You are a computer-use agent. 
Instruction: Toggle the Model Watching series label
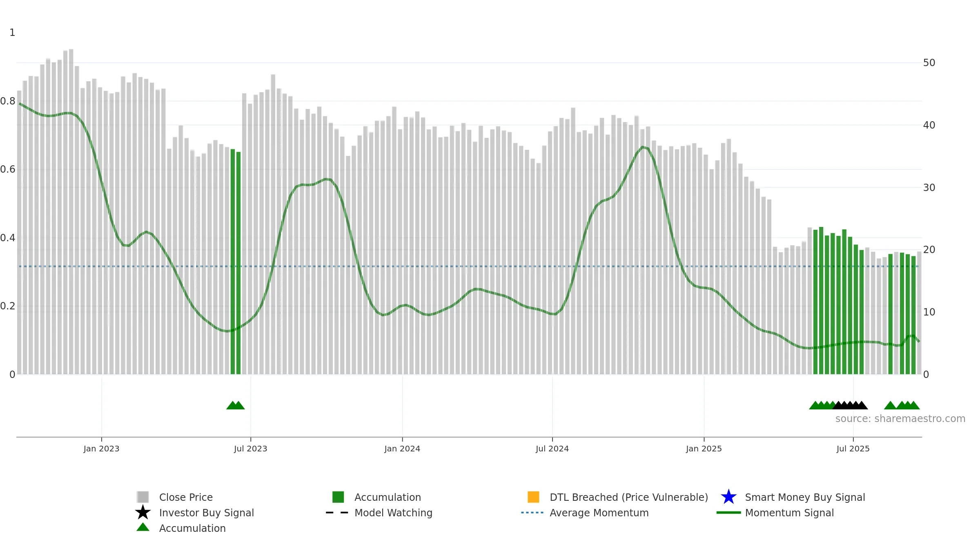tap(393, 513)
